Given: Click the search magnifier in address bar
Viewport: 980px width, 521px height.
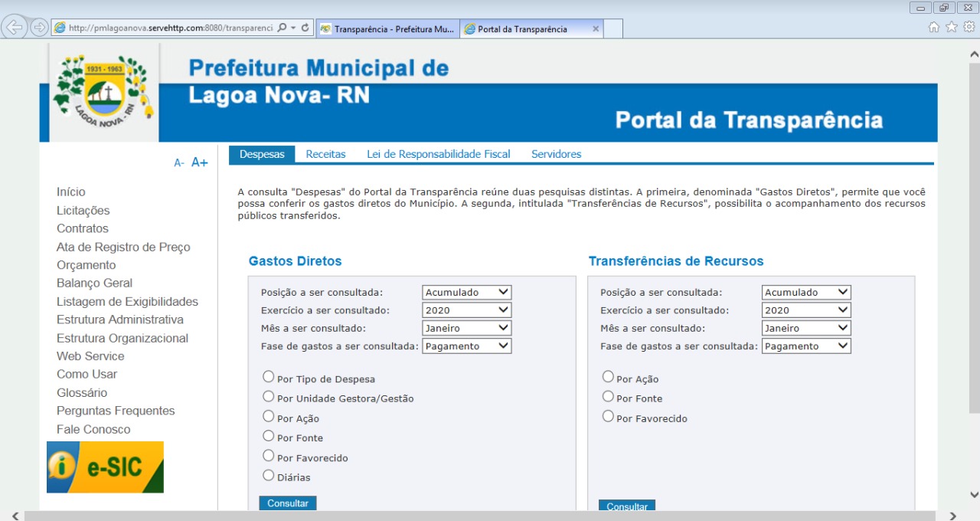Looking at the screenshot, I should tap(283, 28).
